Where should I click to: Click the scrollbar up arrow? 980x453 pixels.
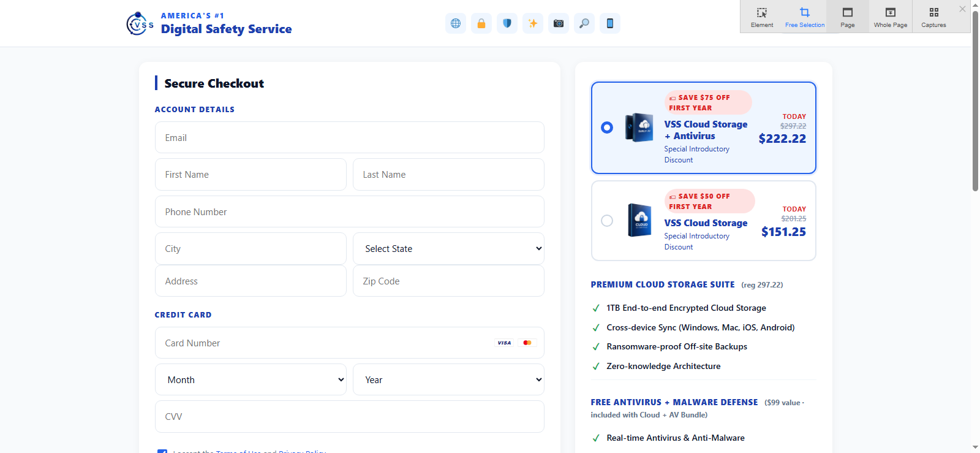[975, 5]
